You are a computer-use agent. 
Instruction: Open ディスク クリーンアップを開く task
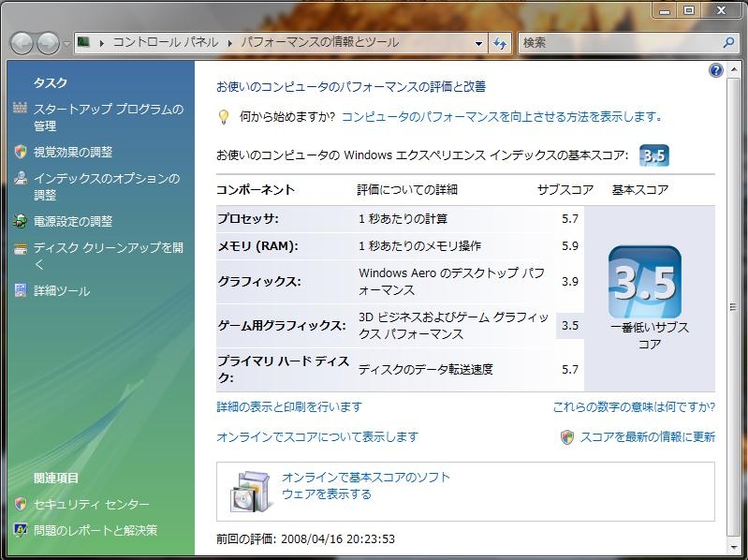[109, 256]
